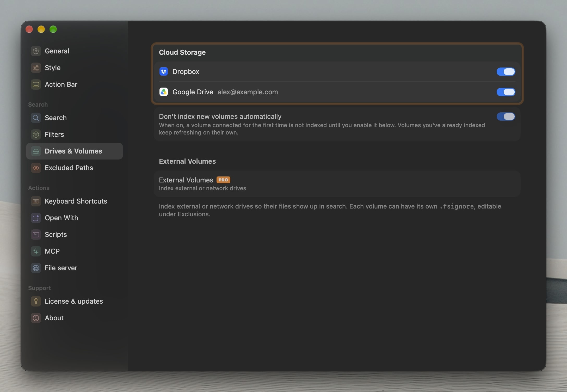This screenshot has height=392, width=567.
Task: Click the PRO badge next to External Volumes
Action: click(223, 180)
